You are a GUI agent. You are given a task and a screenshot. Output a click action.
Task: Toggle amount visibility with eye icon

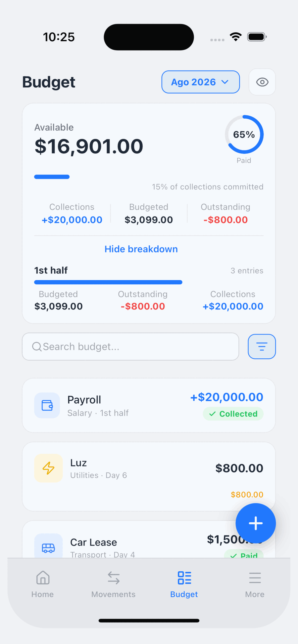pos(262,82)
